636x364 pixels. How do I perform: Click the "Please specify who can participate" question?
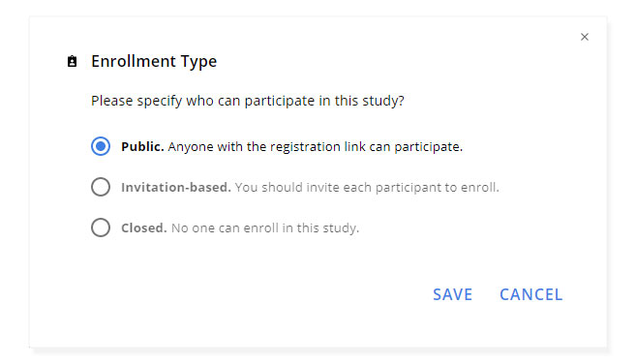(x=248, y=101)
